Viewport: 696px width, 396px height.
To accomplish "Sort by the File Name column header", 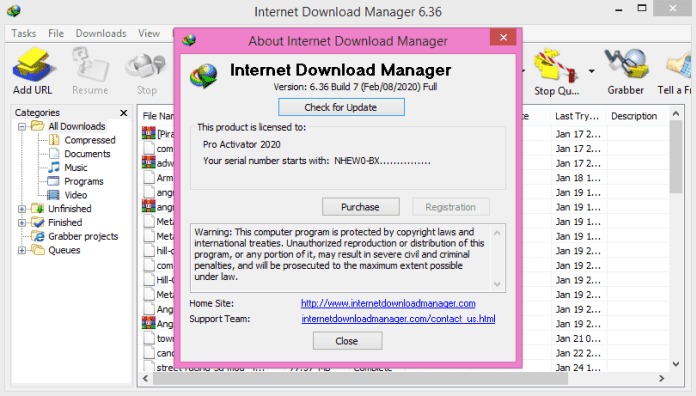I will coord(158,116).
